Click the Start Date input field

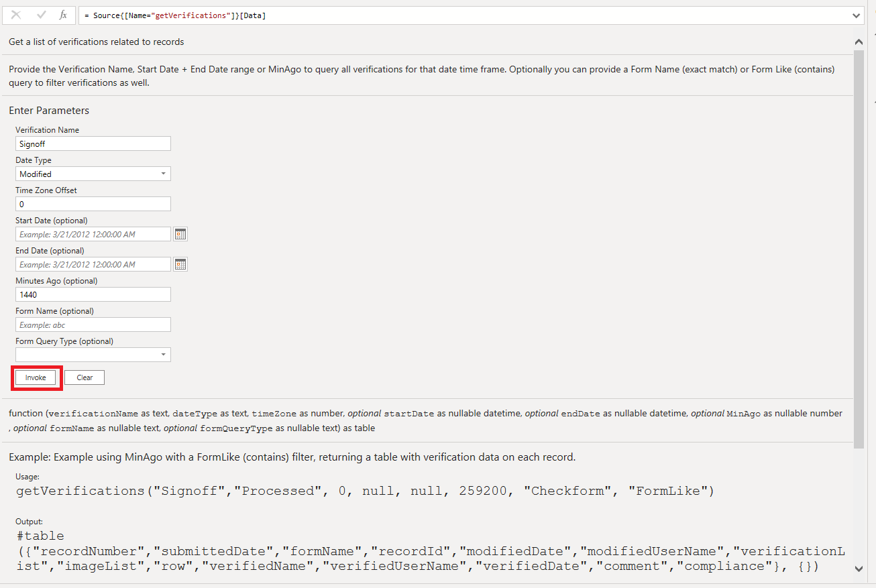click(93, 234)
